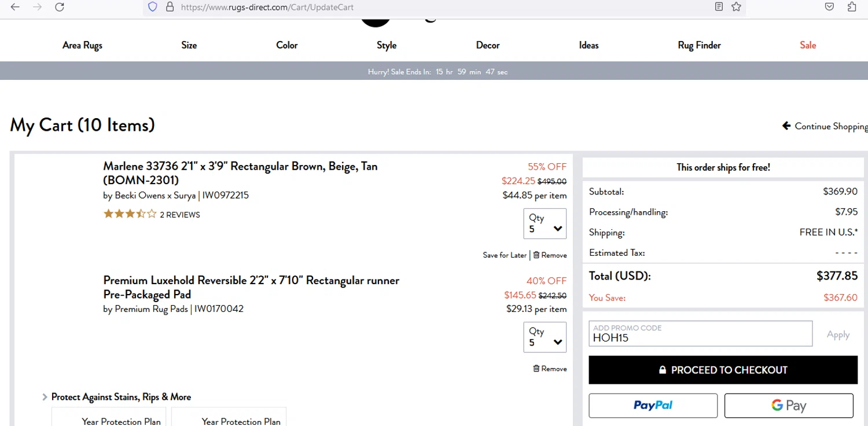The width and height of the screenshot is (868, 426).
Task: Click the $29.13 per item text
Action: 536,309
